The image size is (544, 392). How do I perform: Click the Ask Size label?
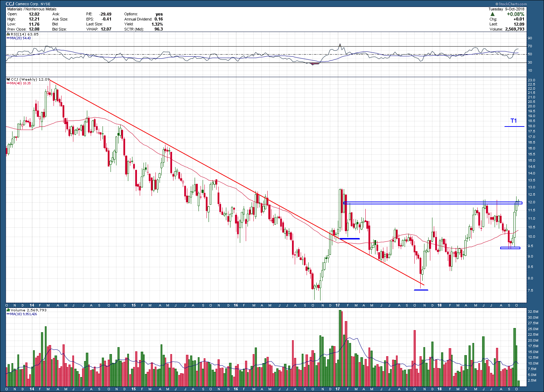pyautogui.click(x=60, y=19)
